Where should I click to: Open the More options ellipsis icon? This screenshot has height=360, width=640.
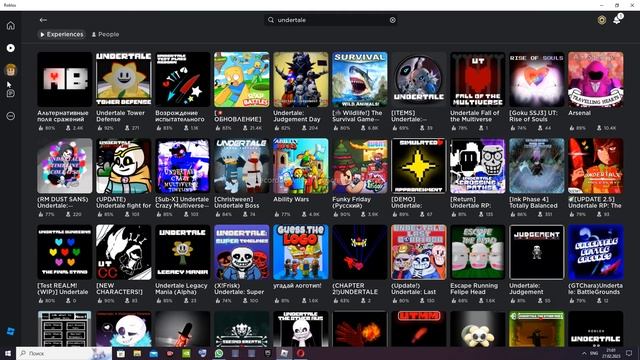point(11,116)
